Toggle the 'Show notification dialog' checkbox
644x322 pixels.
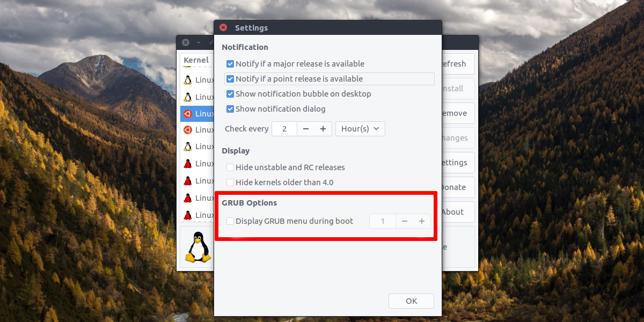(230, 109)
